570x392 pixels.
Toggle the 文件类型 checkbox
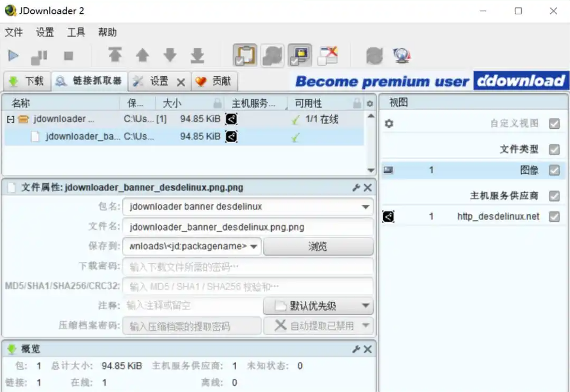pos(555,149)
